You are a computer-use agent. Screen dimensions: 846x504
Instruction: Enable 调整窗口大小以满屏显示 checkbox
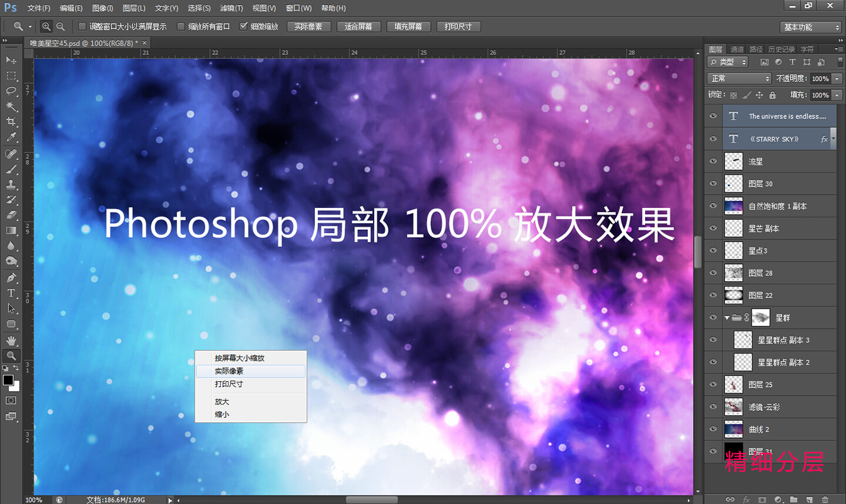point(82,26)
